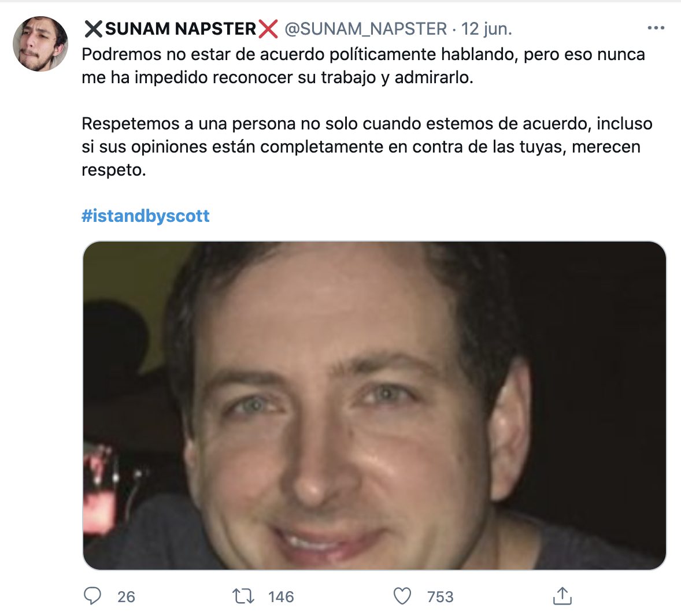Open the tweet via 12 jun. timestamp
Screen dimensions: 681x616
tap(486, 29)
